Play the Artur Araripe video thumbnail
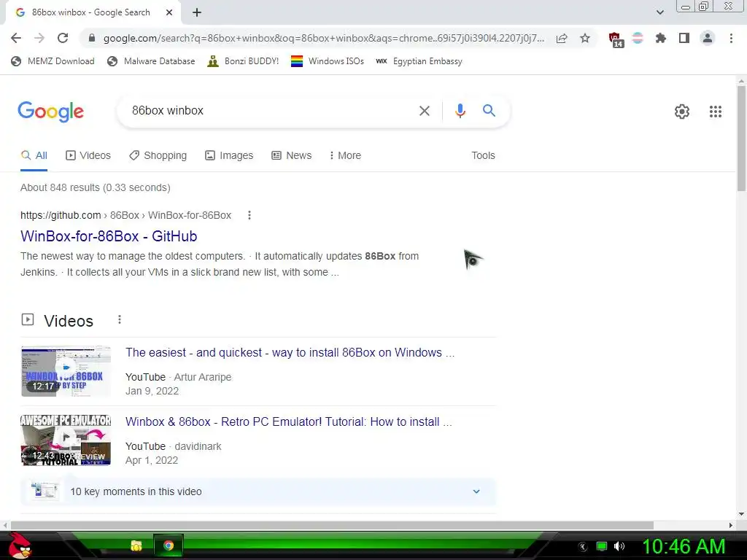 coord(66,371)
